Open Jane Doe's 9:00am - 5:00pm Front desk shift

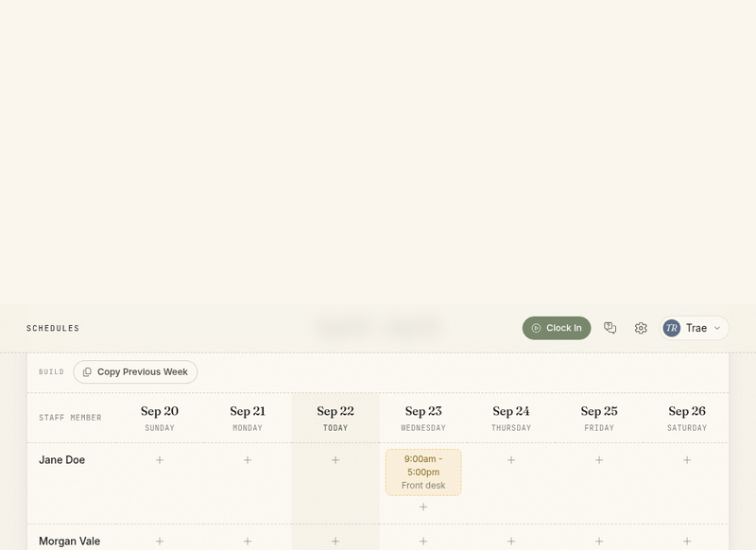[423, 472]
